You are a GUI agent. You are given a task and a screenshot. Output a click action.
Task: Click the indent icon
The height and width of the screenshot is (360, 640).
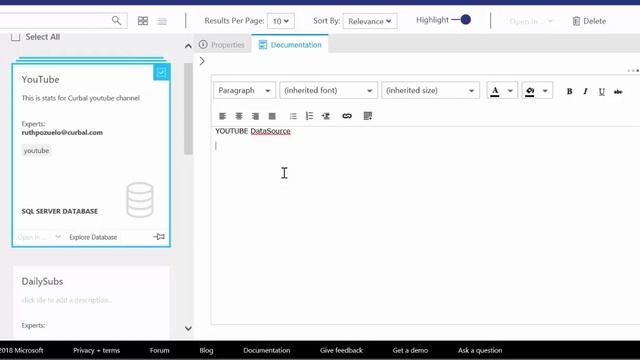(x=326, y=116)
